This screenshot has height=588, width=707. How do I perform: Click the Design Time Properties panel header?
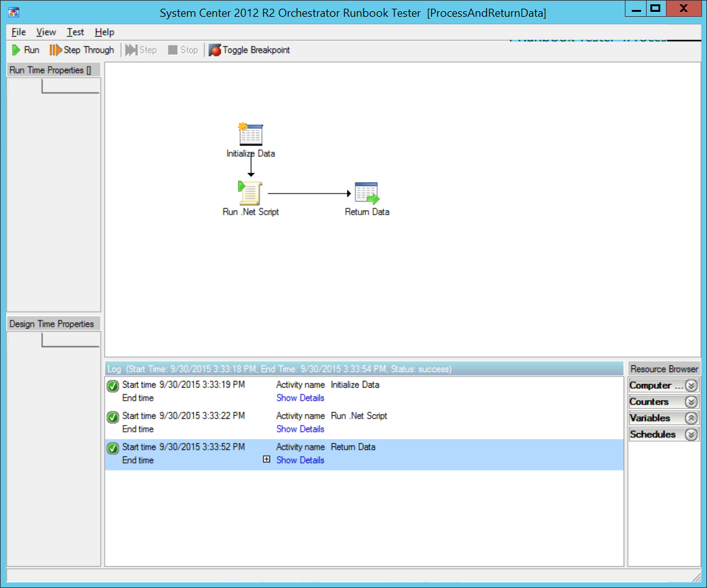[54, 324]
